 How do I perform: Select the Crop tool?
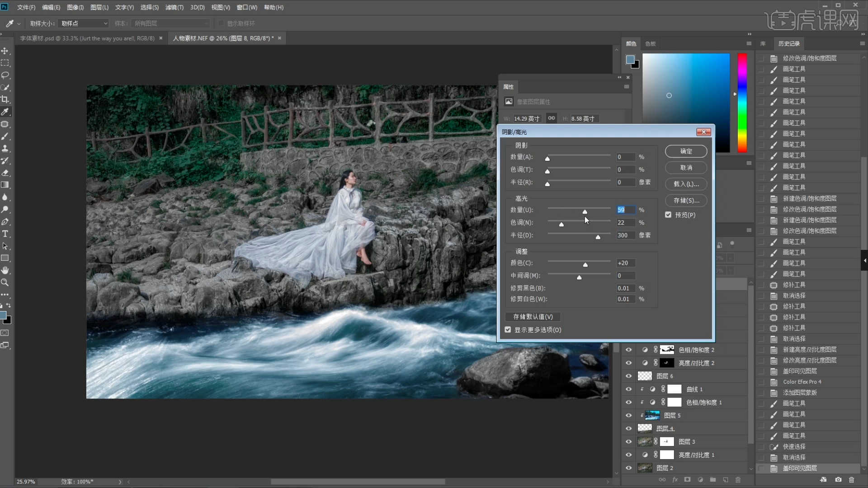tap(5, 100)
